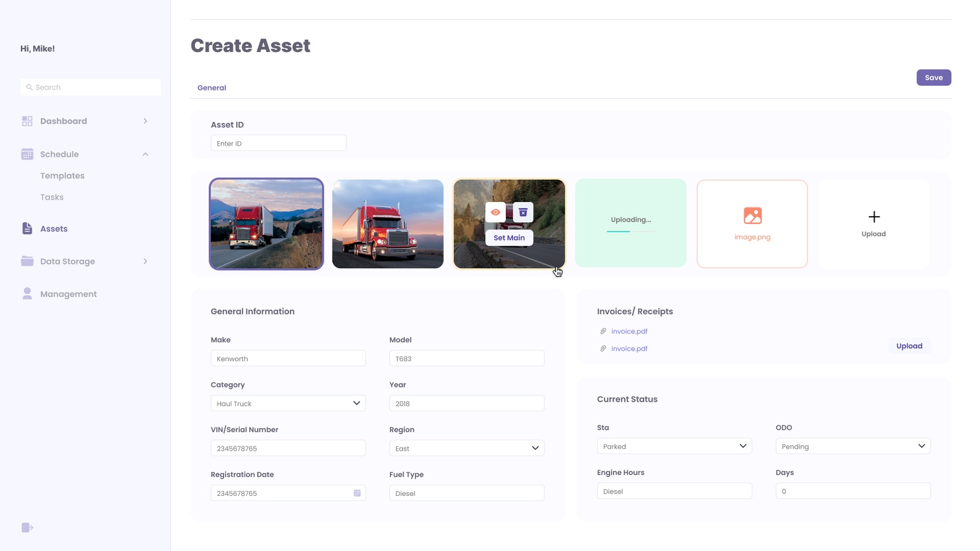The width and height of the screenshot is (980, 551).
Task: Open the status dropdown showing Parked
Action: 674,446
